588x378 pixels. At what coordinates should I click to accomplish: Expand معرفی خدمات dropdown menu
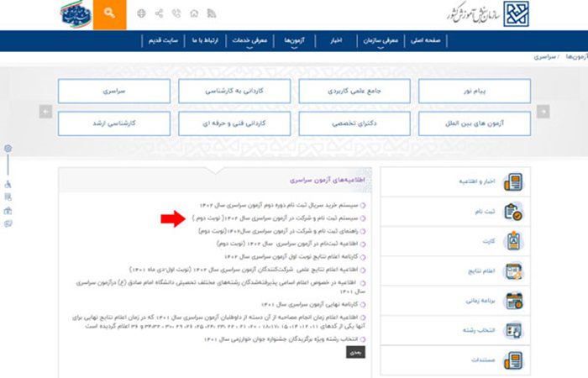[x=249, y=41]
